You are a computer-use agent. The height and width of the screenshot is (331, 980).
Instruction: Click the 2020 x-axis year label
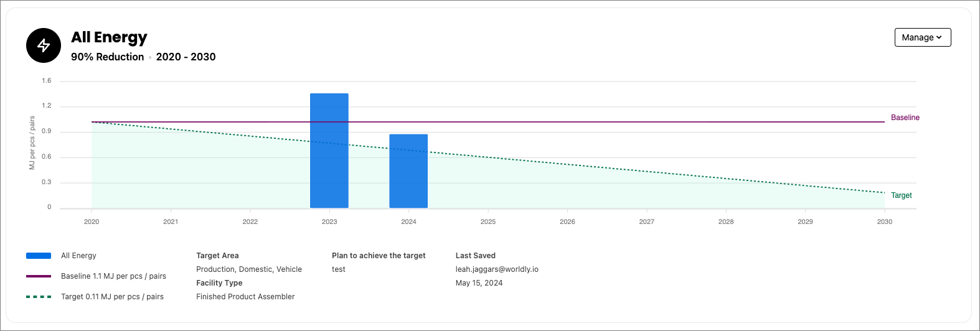(92, 221)
